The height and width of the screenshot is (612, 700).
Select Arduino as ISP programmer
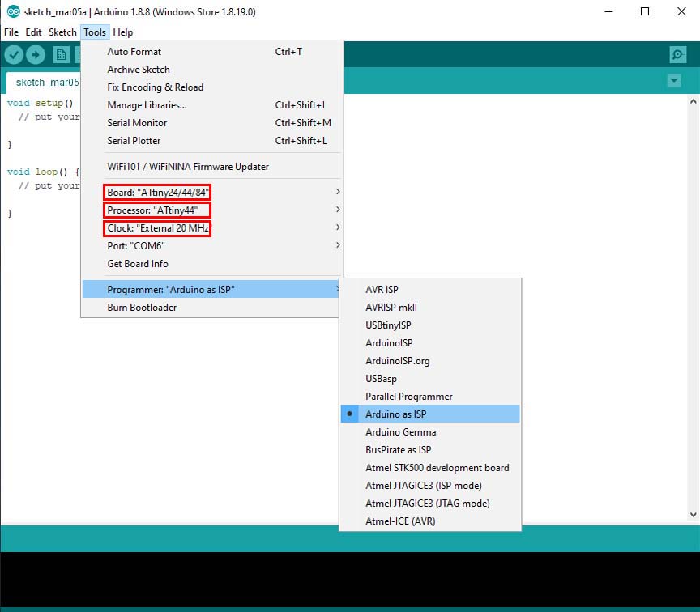(x=430, y=414)
